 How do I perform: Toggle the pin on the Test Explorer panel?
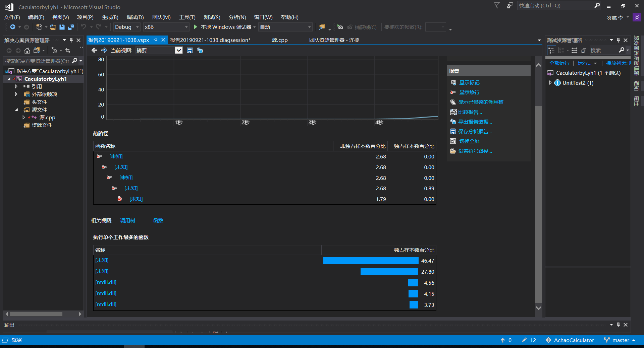click(618, 40)
